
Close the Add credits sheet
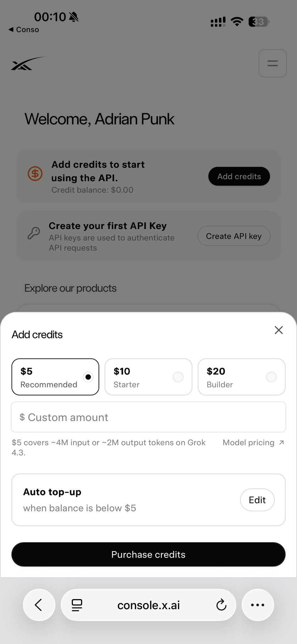(279, 330)
